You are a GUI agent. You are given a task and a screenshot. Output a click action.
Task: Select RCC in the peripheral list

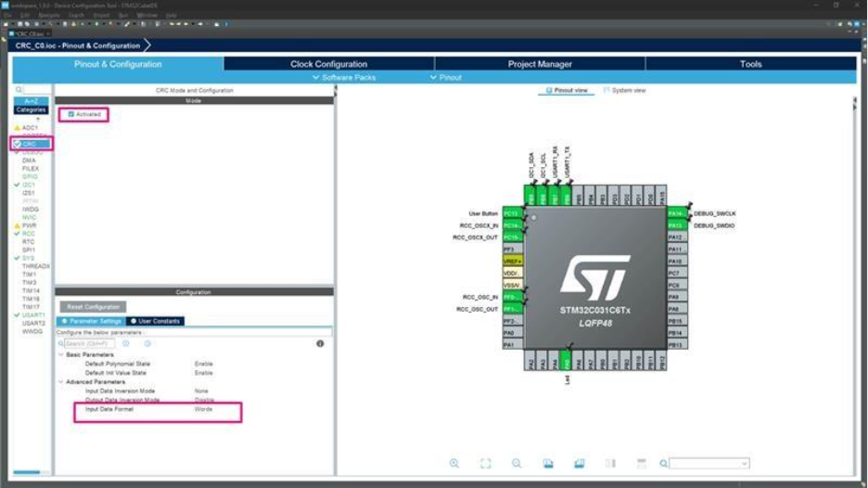28,234
